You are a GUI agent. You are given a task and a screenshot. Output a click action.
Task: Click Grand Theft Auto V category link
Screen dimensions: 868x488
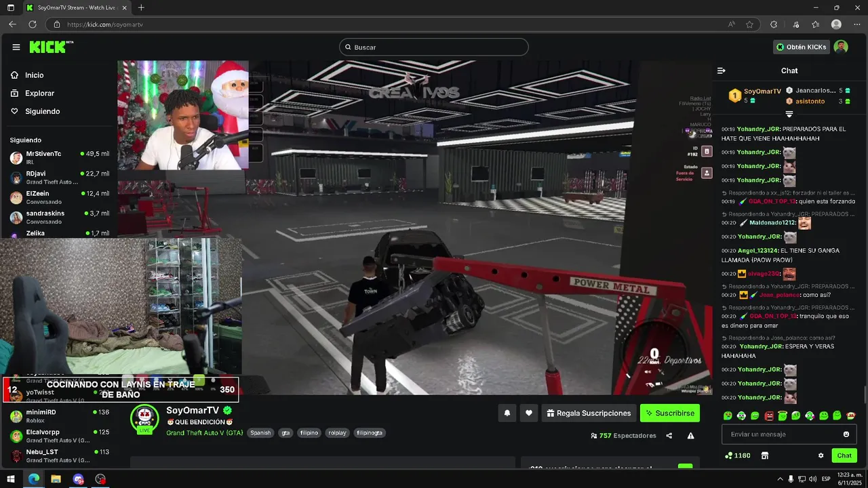(204, 432)
